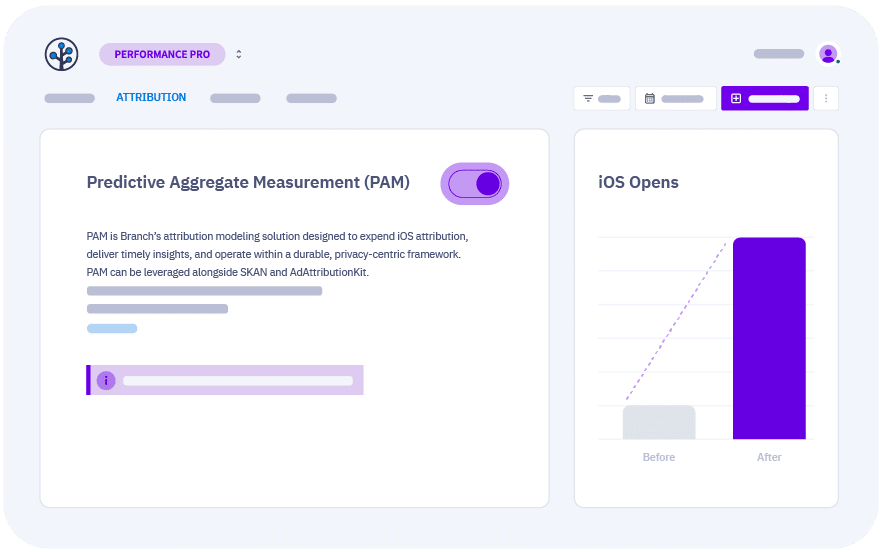Open the three-dot more options menu

click(x=825, y=99)
